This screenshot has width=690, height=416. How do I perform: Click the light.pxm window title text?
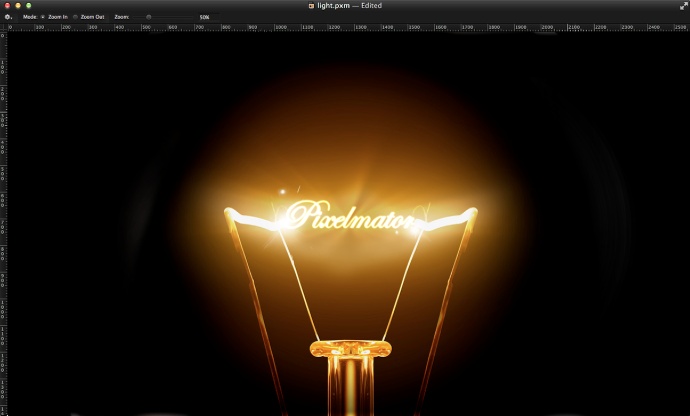[334, 6]
